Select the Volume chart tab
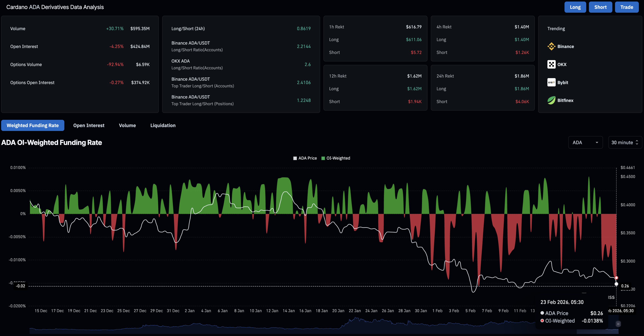The height and width of the screenshot is (336, 644). 127,126
